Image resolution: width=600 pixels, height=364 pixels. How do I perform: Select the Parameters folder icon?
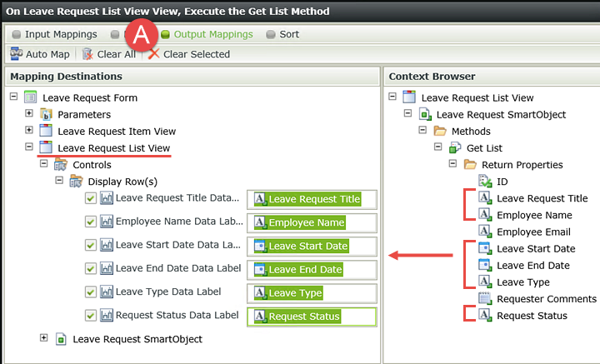click(x=46, y=114)
